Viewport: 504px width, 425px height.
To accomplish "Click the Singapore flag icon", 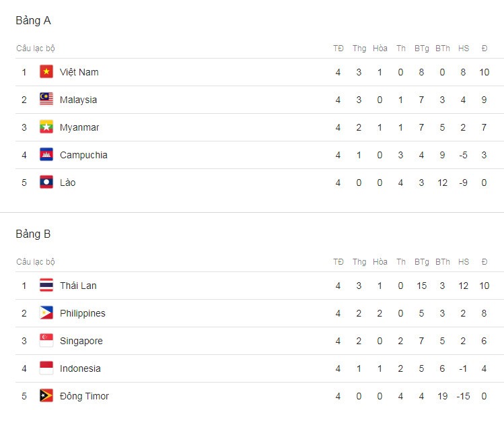I will click(46, 341).
